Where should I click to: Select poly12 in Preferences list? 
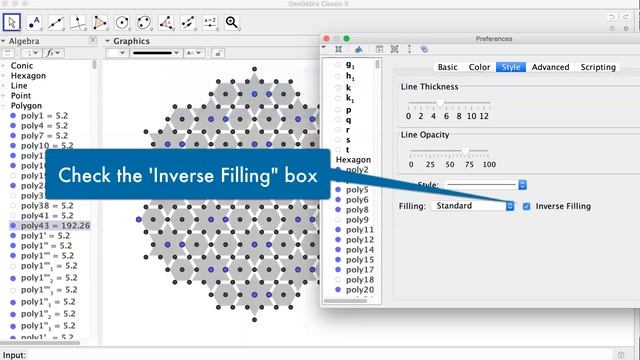coord(360,240)
